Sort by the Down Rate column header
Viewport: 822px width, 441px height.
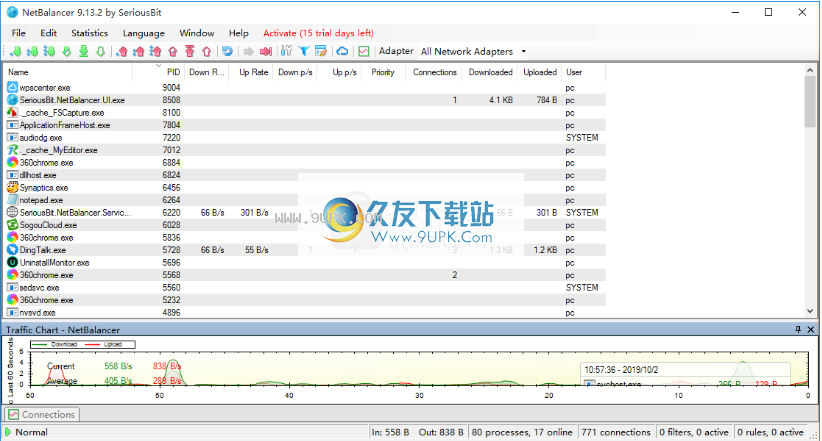(207, 72)
